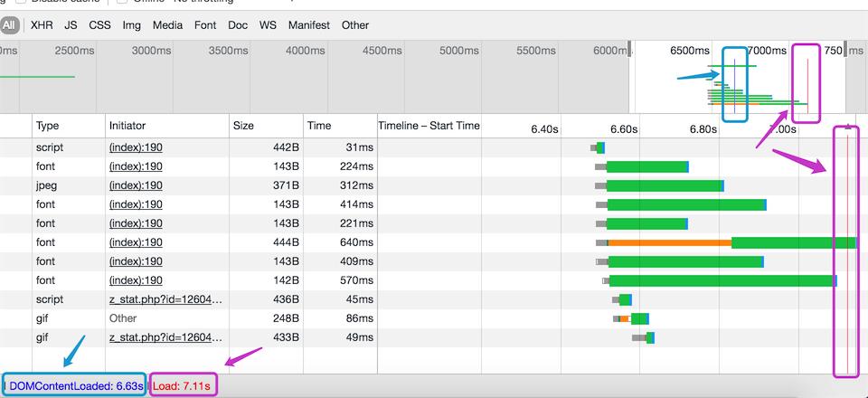Click the sort arrow atop the timeline column
Image resolution: width=868 pixels, height=398 pixels.
click(848, 127)
